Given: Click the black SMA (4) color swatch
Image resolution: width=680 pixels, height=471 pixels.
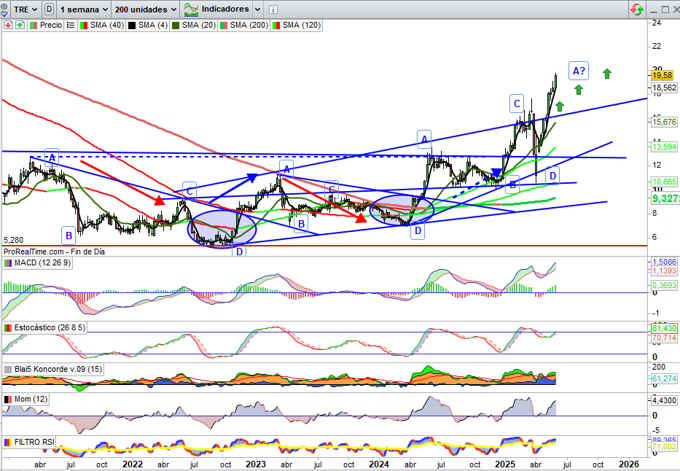Looking at the screenshot, I should [x=131, y=26].
